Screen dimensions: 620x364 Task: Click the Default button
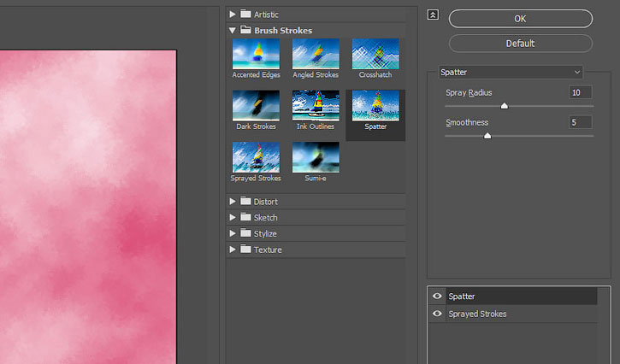tap(520, 44)
